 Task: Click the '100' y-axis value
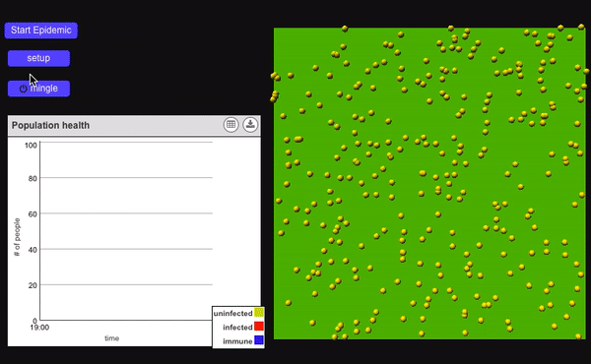(x=31, y=146)
